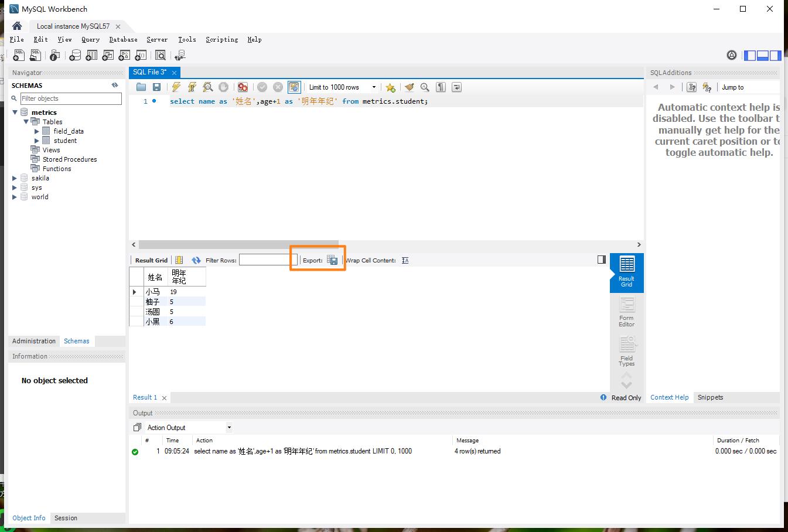
Task: Open the Limit to 1000 rows dropdown
Action: [374, 87]
